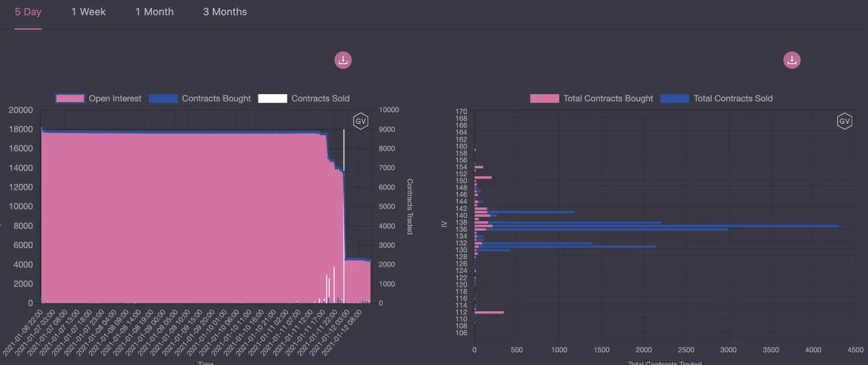Click the blue bar at IV 141
Screen dimensions: 868x365
pyautogui.click(x=532, y=212)
